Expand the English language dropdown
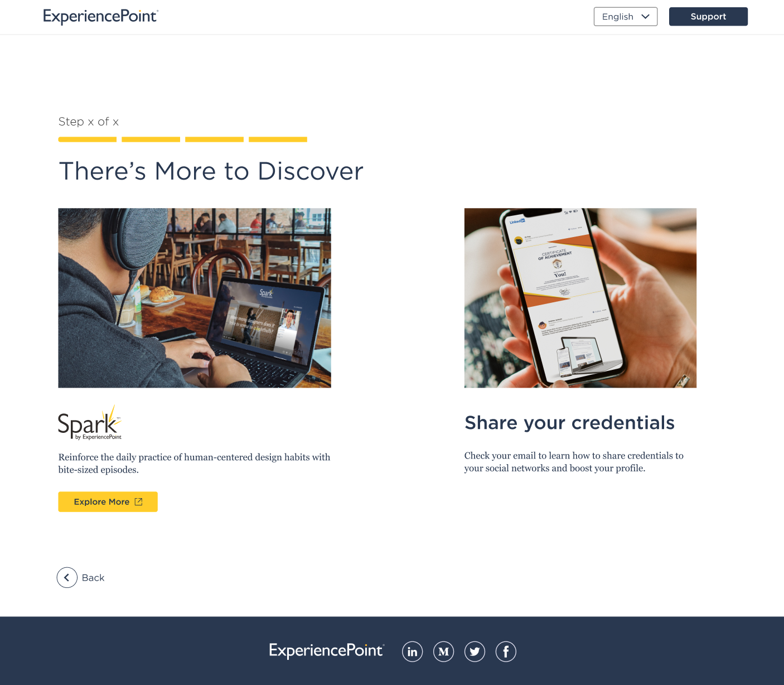The height and width of the screenshot is (685, 784). (626, 17)
